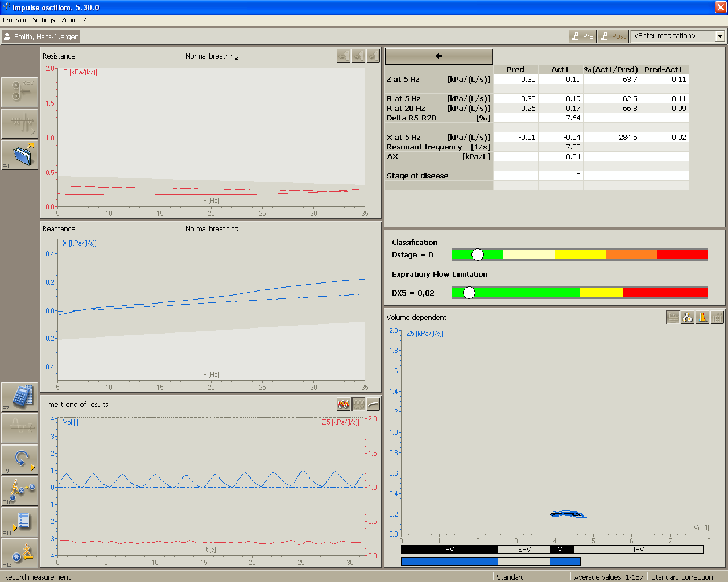The image size is (728, 582).
Task: Click the patient icon beside Smith, Hans-Juergen
Action: coord(7,36)
